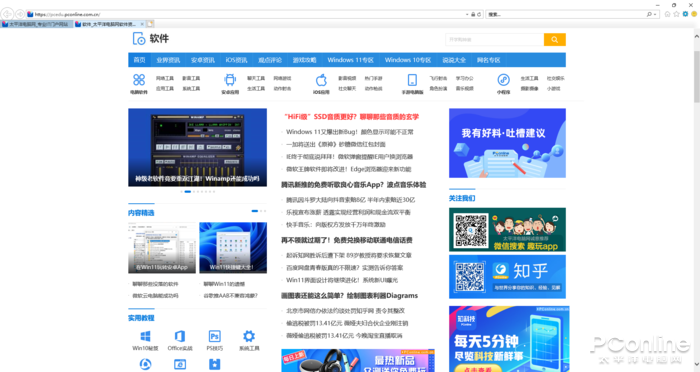Open the PS技巧 tutorial icon
Screen dimensions: 700x372
(x=214, y=336)
